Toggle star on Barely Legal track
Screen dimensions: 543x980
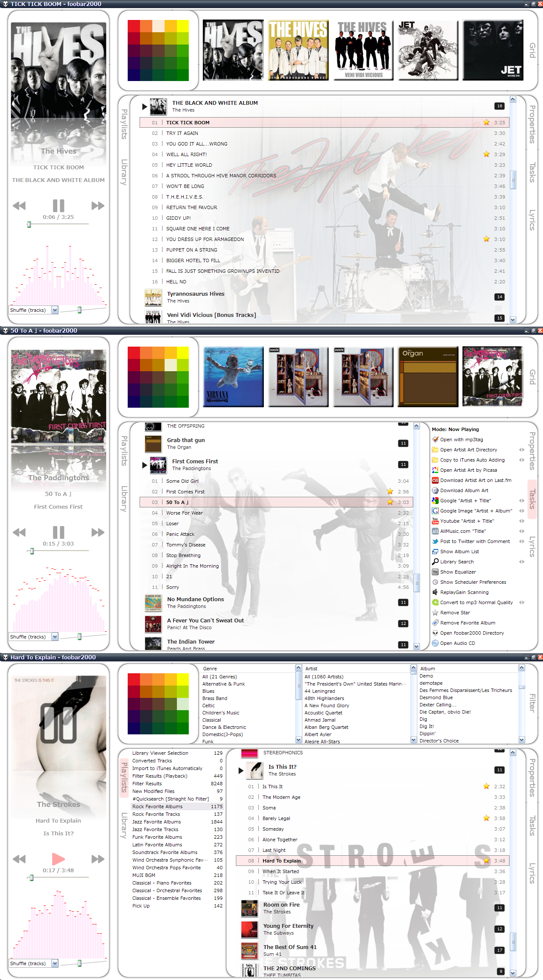[x=486, y=818]
